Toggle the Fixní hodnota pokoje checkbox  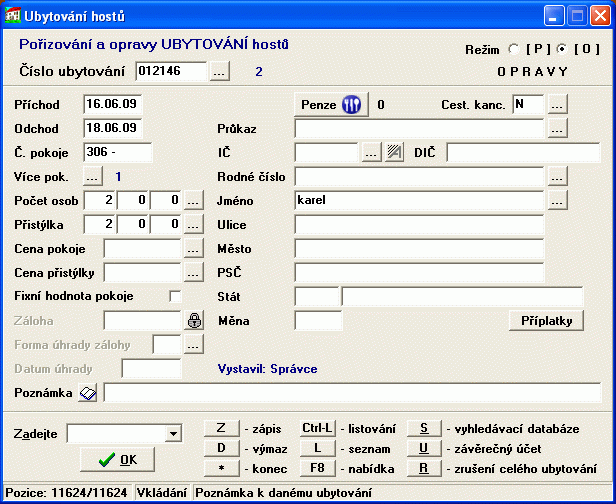tap(175, 296)
